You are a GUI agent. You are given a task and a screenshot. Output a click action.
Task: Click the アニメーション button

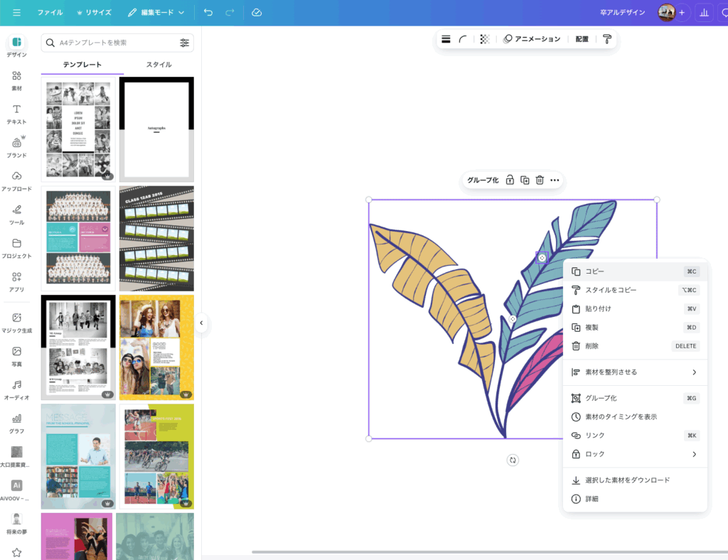[x=532, y=39]
